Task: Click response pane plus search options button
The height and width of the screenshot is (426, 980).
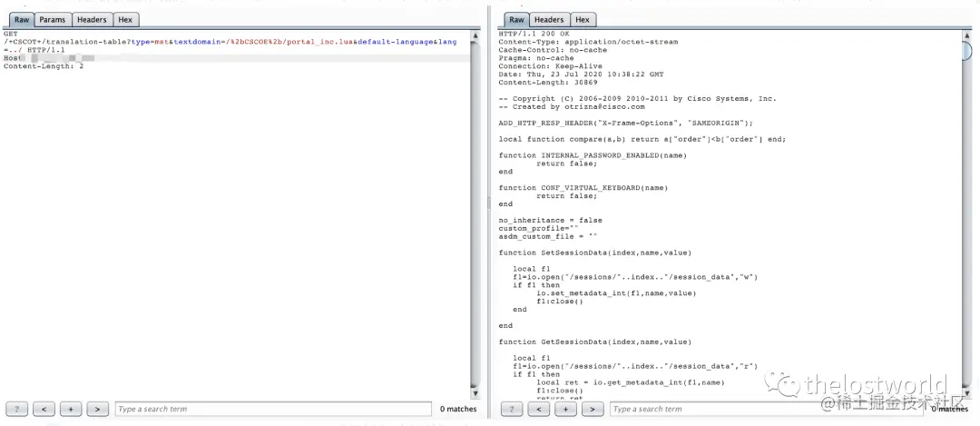Action: click(x=565, y=409)
